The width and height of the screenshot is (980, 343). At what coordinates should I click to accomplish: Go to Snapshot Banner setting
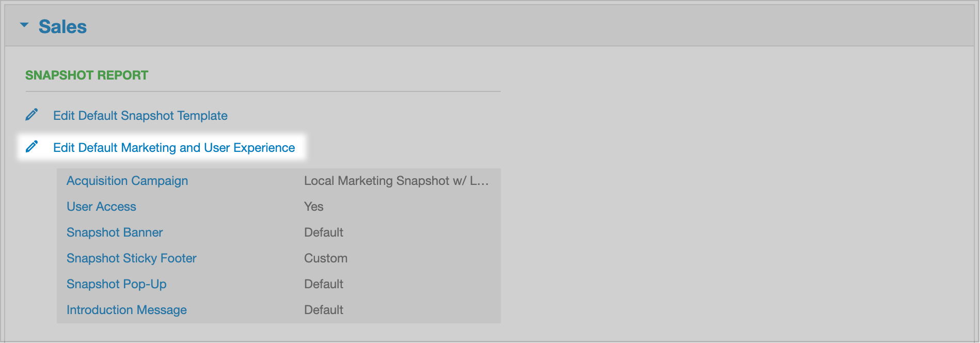[115, 232]
